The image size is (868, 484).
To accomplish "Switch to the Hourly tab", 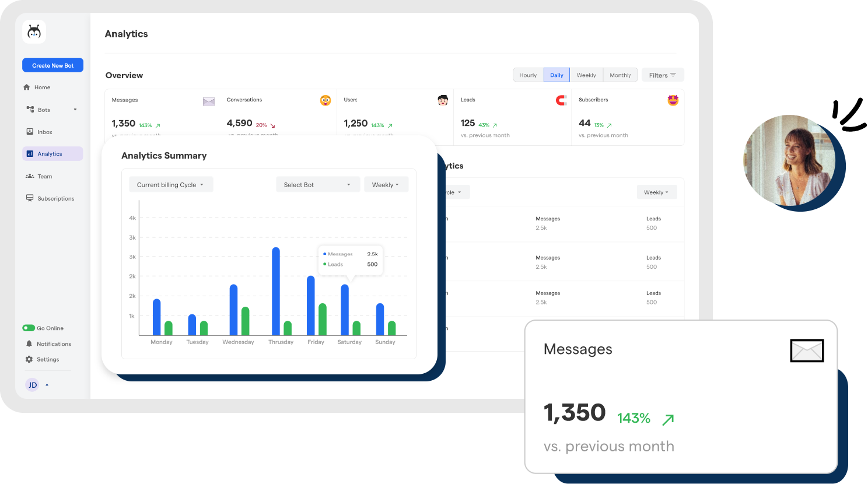I will point(527,75).
